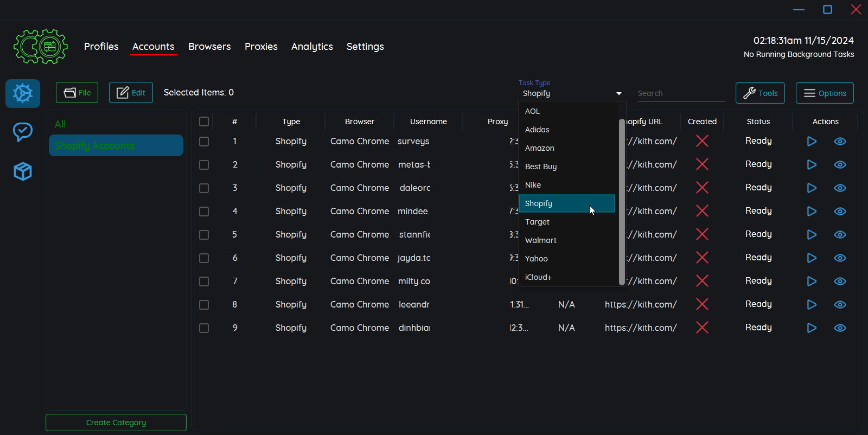Open the Tools button
Viewport: 868px width, 435px height.
click(x=760, y=93)
